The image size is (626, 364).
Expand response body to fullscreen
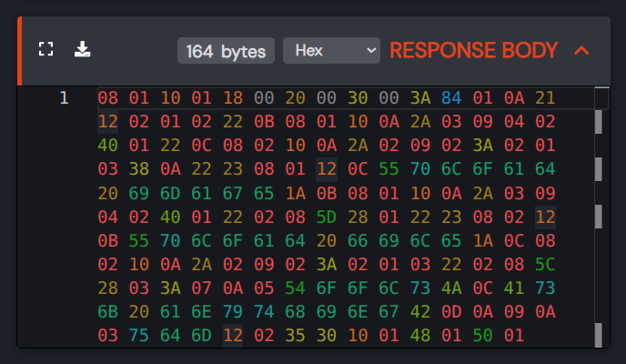tap(46, 49)
